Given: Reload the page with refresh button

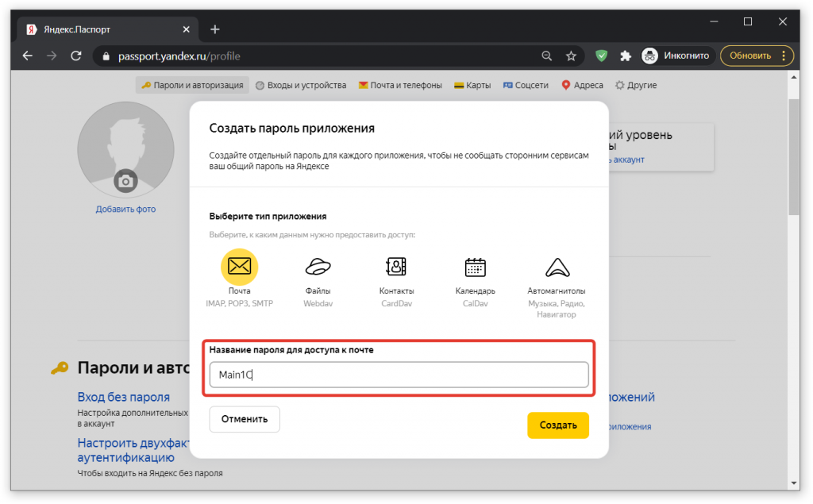Looking at the screenshot, I should (76, 56).
